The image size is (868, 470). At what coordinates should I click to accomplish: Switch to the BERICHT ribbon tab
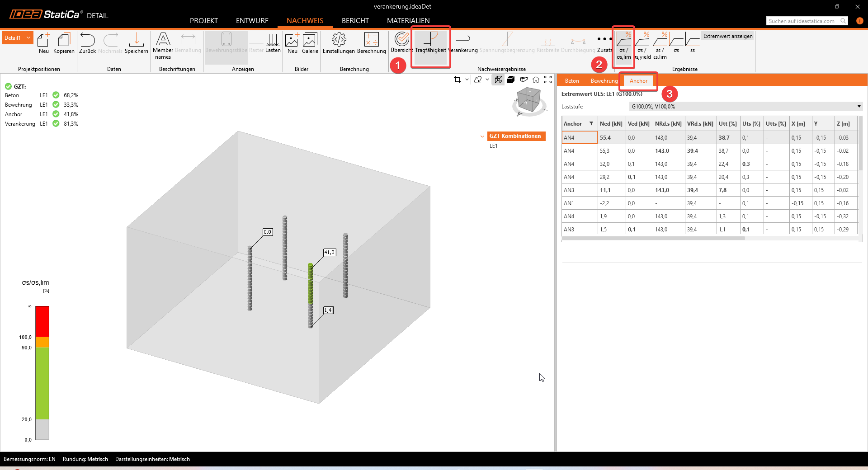(355, 21)
